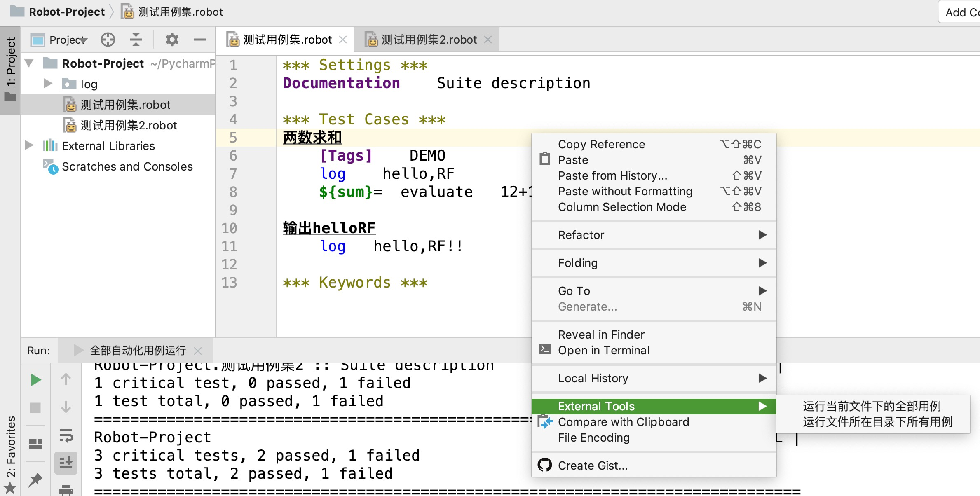
Task: Click the down arrow in Run panel
Action: pos(66,407)
